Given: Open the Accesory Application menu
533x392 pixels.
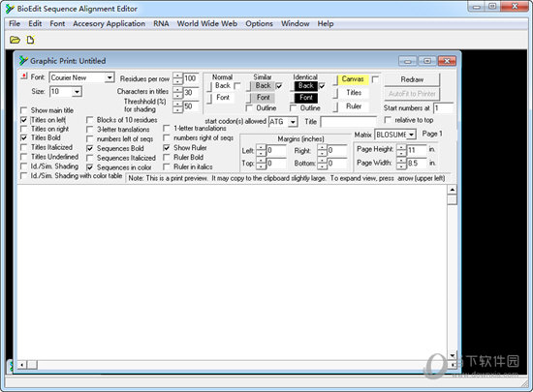Looking at the screenshot, I should (x=109, y=24).
